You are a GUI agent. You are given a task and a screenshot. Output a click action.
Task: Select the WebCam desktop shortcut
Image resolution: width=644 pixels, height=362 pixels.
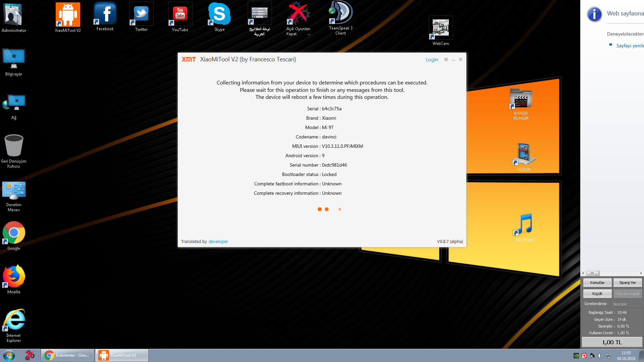coord(441,31)
